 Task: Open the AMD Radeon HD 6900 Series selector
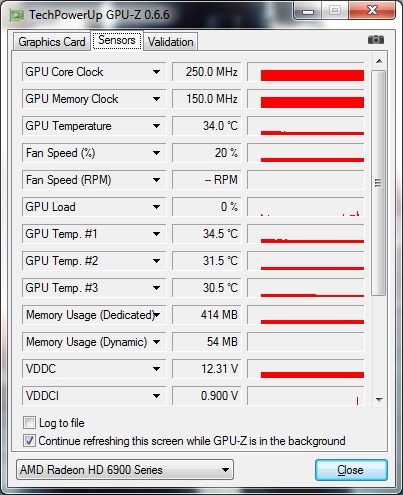pyautogui.click(x=125, y=470)
